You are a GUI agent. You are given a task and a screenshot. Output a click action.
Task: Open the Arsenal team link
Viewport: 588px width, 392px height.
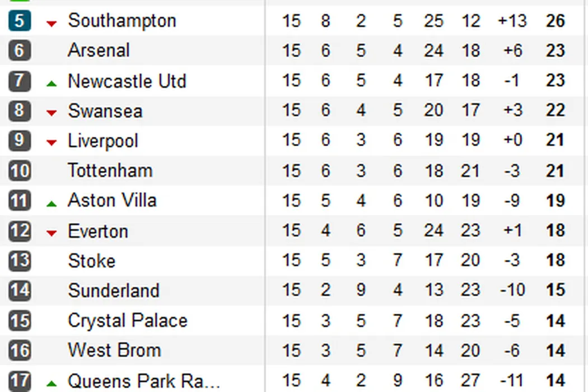pos(99,50)
